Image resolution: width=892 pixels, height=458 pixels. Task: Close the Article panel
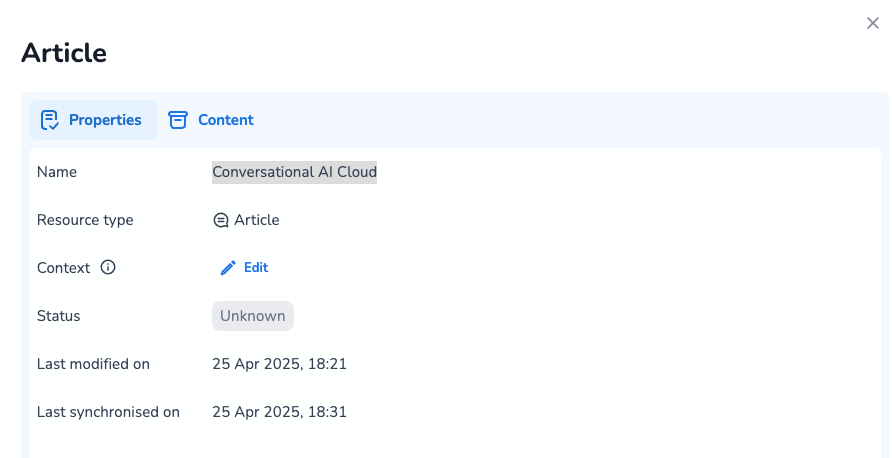click(x=872, y=23)
